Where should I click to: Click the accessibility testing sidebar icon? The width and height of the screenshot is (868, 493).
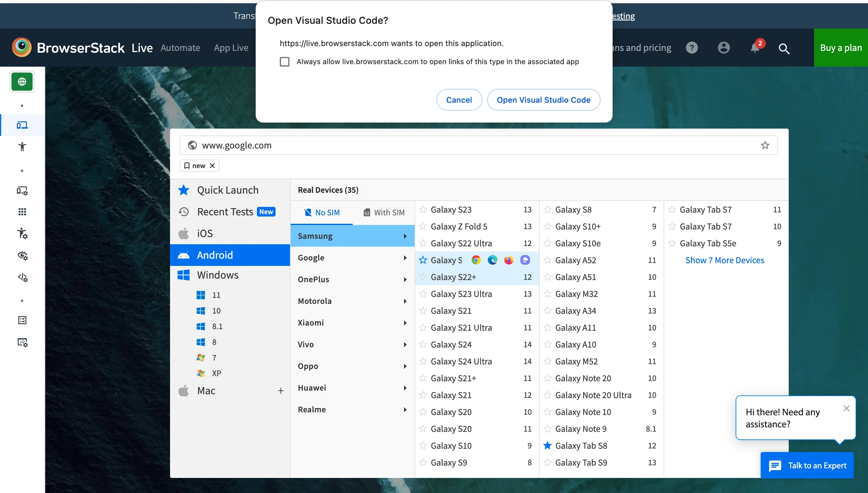(22, 147)
